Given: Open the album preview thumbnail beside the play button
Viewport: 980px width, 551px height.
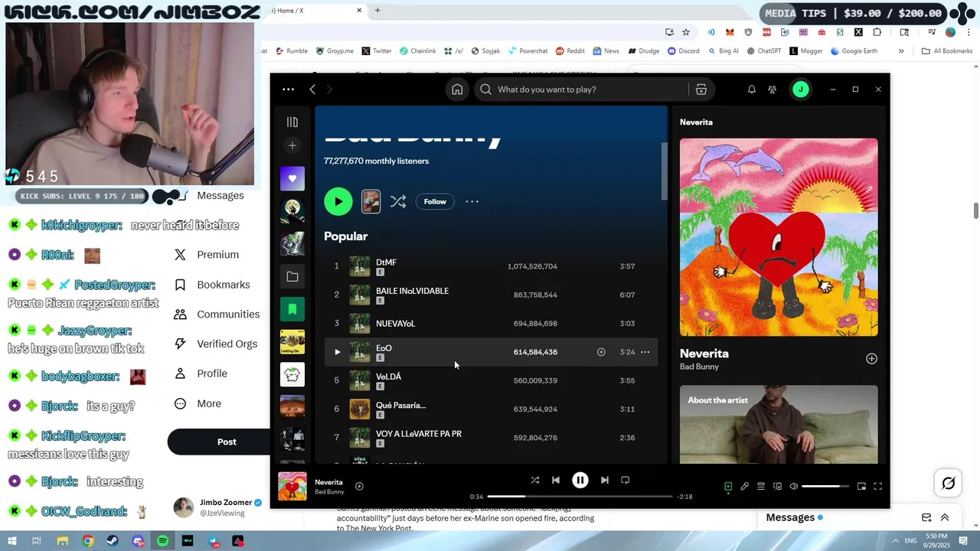Looking at the screenshot, I should pos(371,201).
